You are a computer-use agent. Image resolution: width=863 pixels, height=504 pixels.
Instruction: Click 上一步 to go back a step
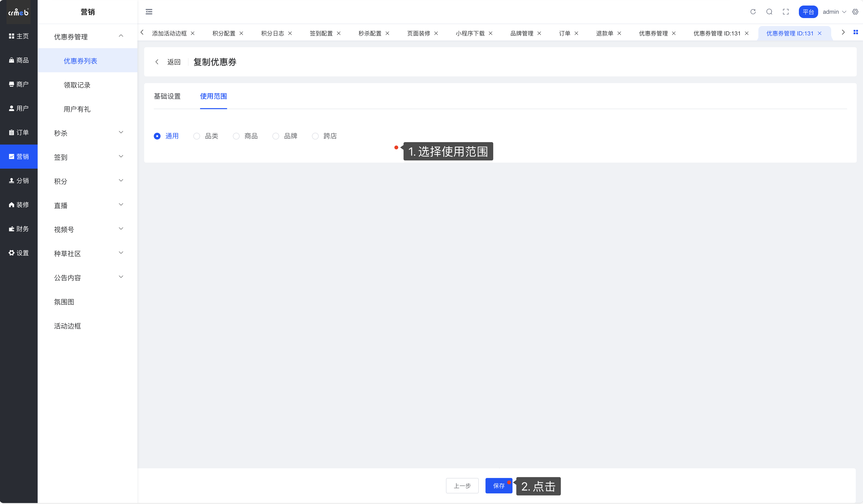pos(462,485)
